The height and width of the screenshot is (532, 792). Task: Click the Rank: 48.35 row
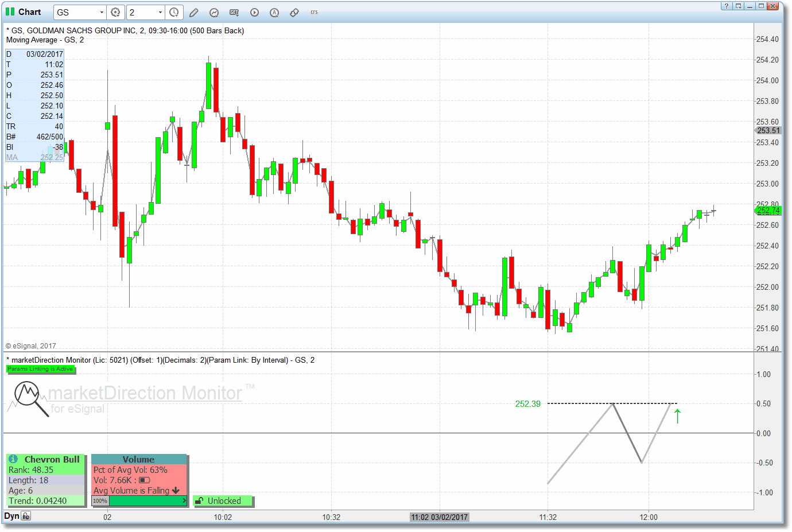click(45, 470)
